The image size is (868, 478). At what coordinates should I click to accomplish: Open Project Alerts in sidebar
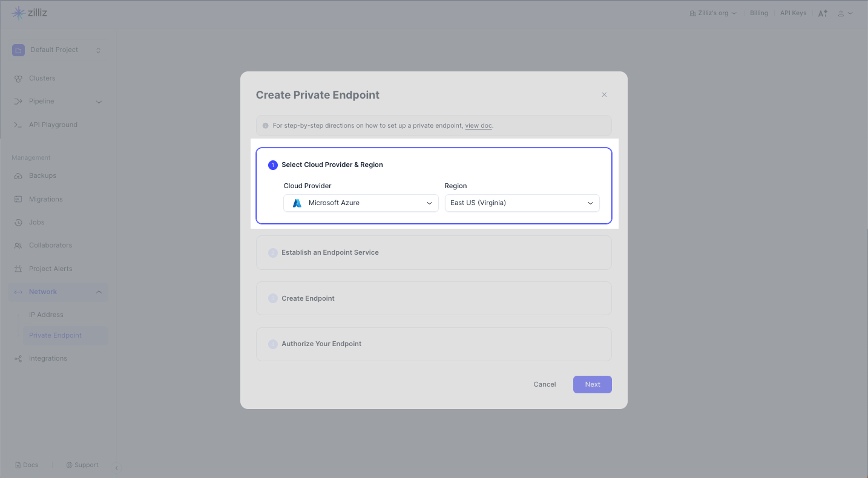point(50,269)
